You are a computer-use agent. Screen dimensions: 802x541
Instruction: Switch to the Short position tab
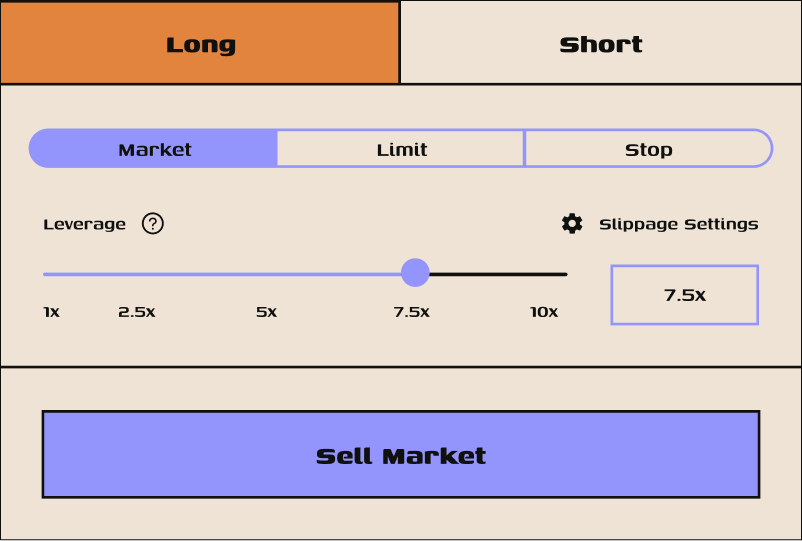601,44
